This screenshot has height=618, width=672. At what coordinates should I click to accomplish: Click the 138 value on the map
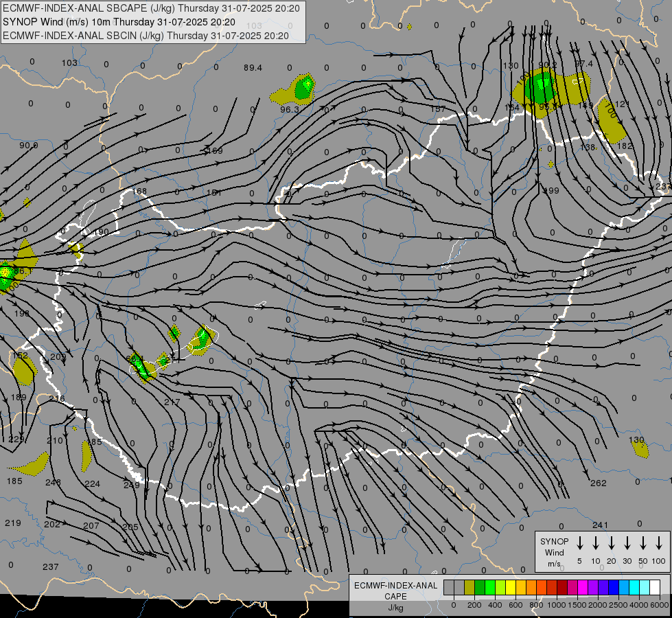point(588,147)
